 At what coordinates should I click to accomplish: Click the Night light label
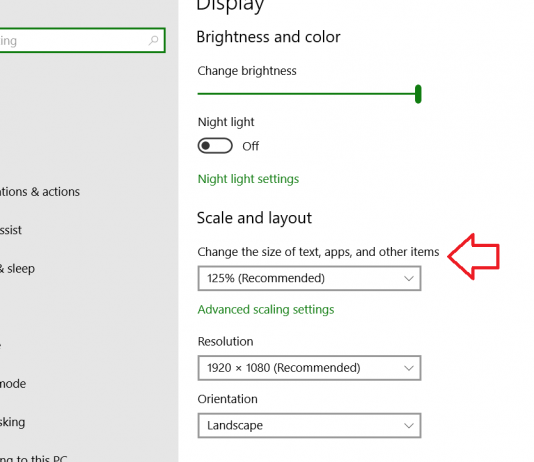pos(226,122)
